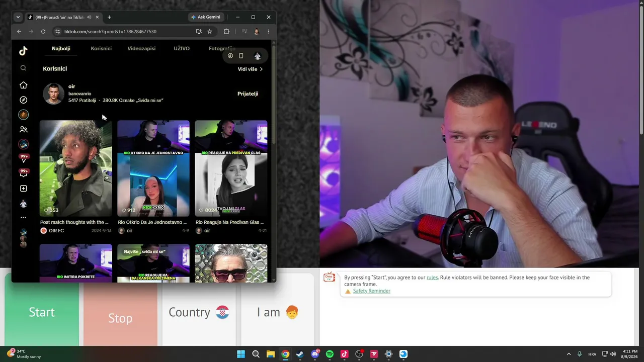
Task: Go back in Chrome
Action: click(19, 31)
